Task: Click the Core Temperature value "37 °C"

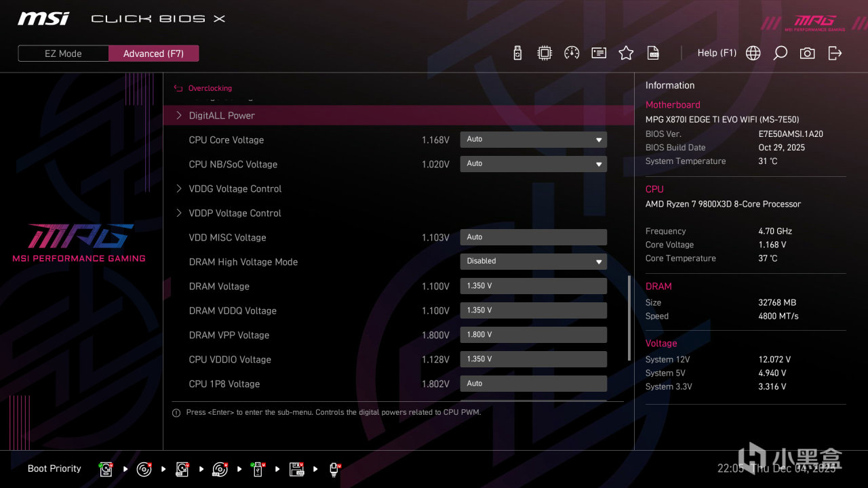Action: [x=768, y=258]
